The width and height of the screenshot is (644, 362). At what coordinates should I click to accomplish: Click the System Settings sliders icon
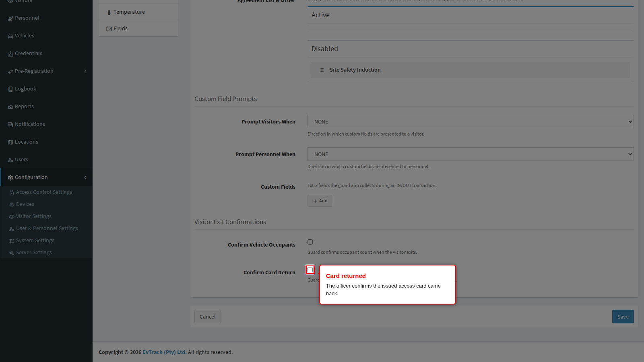[12, 241]
